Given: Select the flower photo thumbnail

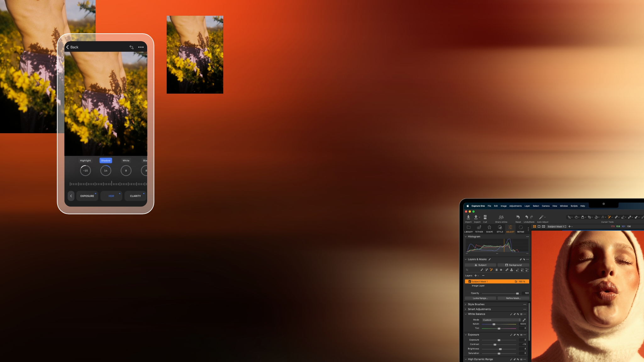Looking at the screenshot, I should click(x=195, y=54).
